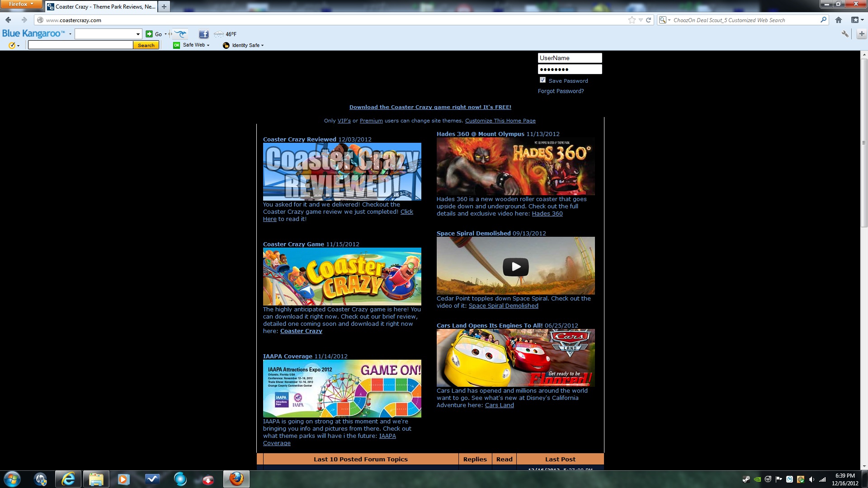The image size is (868, 488).
Task: Open a new tab with the plus button
Action: click(x=164, y=6)
